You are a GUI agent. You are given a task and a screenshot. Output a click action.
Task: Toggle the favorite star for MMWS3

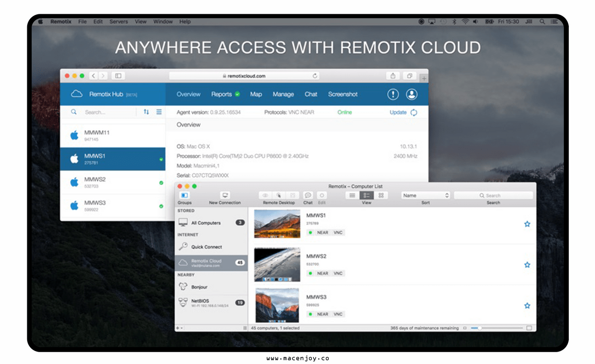[x=527, y=306]
